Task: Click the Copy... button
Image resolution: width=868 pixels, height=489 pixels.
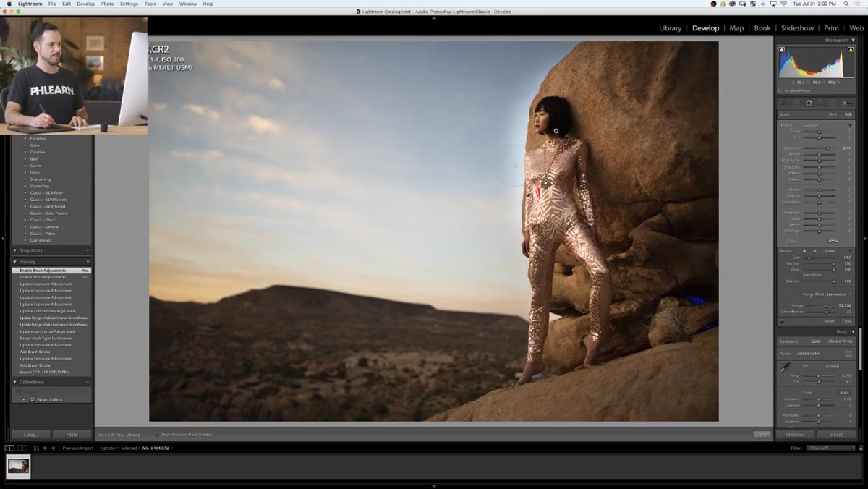Action: point(30,435)
